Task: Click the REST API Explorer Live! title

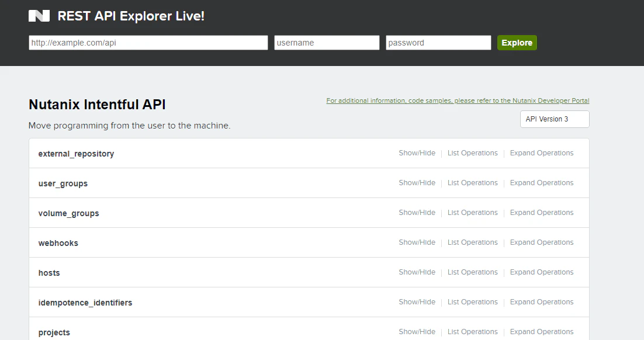Action: pyautogui.click(x=131, y=16)
